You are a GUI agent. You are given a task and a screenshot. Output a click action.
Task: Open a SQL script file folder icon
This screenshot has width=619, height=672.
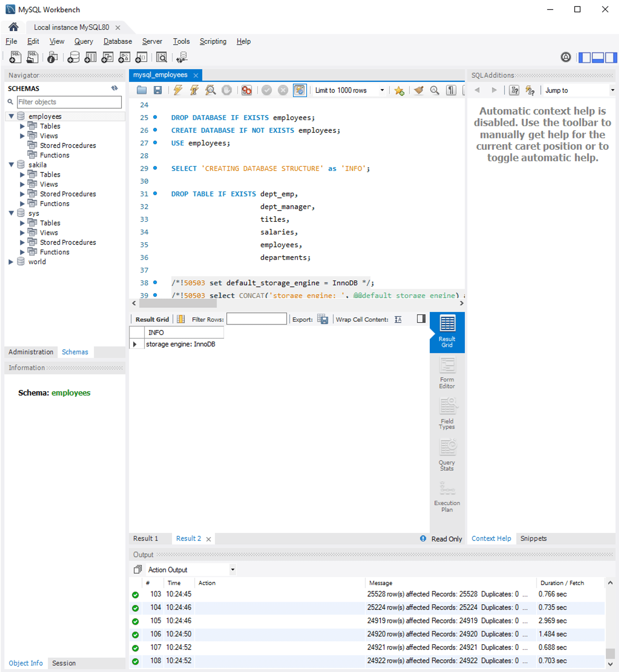[142, 90]
